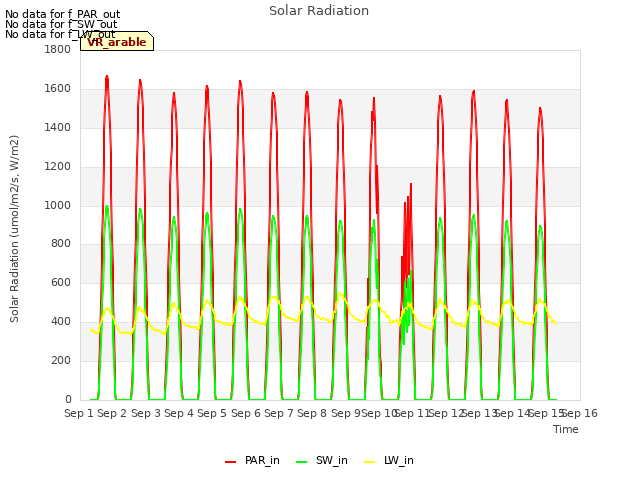
Task: Click the Sep 4 x-axis tick label
Action: pos(179,413)
